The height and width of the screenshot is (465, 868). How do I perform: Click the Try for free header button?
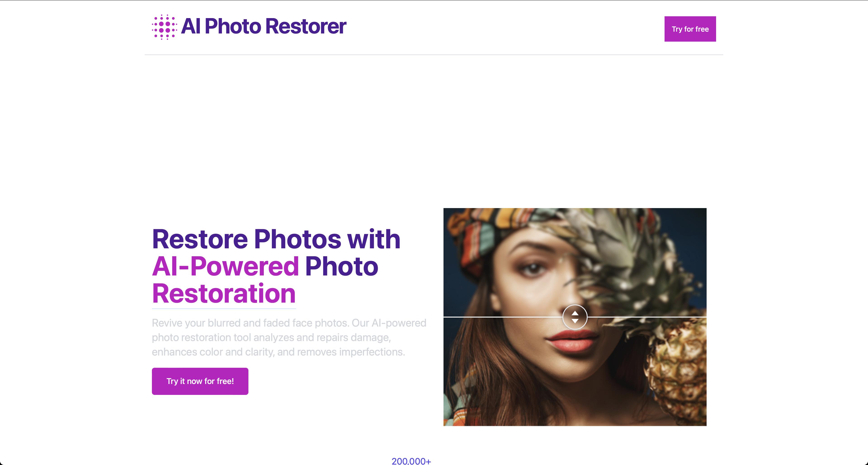[690, 29]
